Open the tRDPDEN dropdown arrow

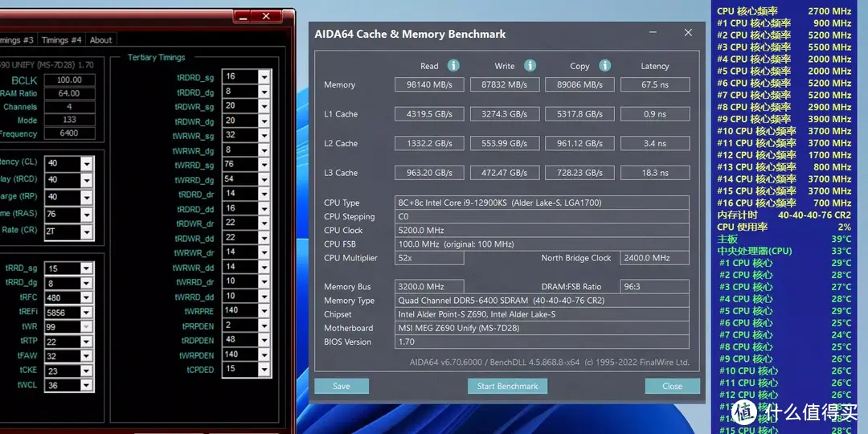(264, 341)
